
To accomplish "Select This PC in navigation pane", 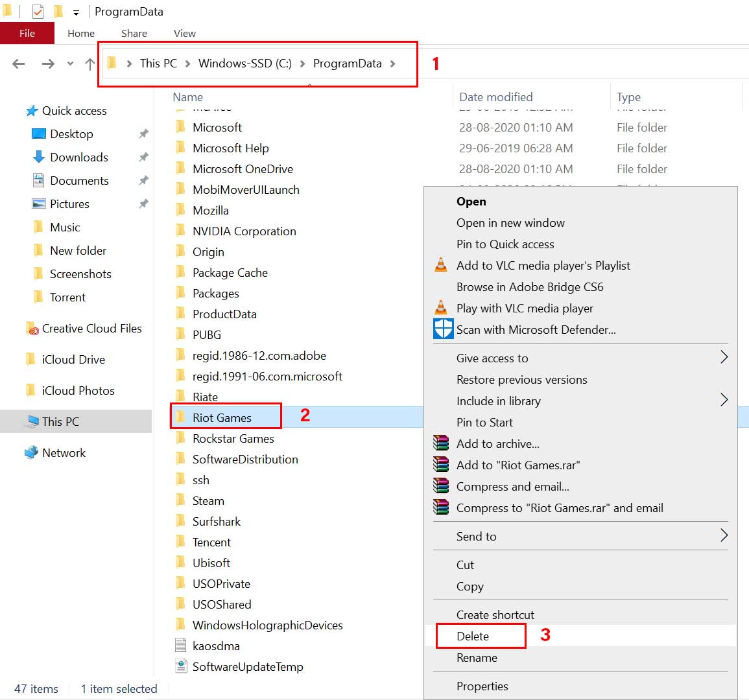I will click(x=60, y=422).
